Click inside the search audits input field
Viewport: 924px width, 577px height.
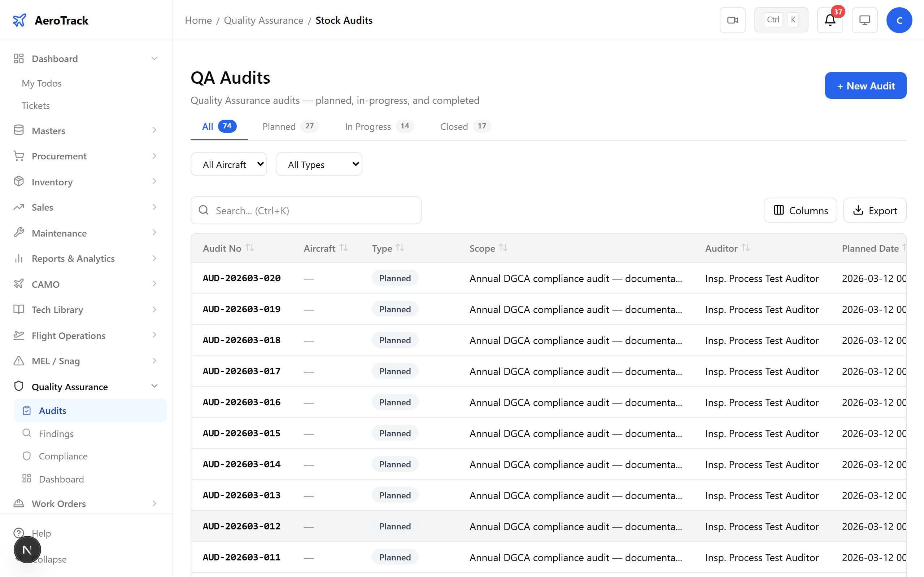(x=305, y=210)
